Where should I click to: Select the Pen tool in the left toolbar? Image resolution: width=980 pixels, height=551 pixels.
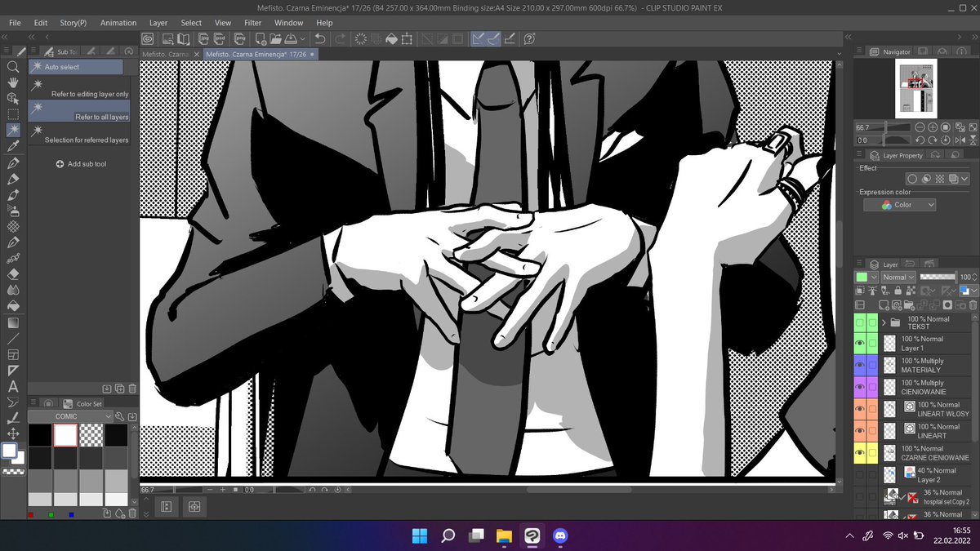coord(13,164)
